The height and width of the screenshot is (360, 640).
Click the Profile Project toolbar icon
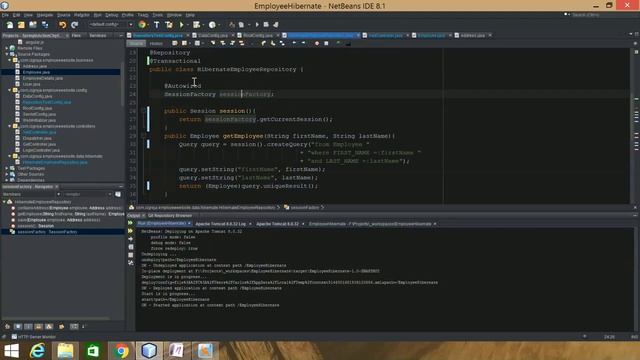coord(212,25)
